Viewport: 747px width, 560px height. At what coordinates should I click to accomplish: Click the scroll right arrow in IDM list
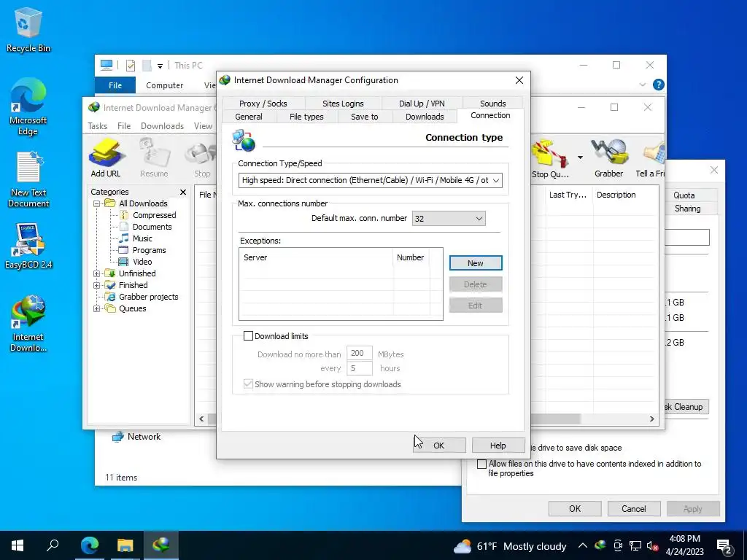[x=651, y=419]
